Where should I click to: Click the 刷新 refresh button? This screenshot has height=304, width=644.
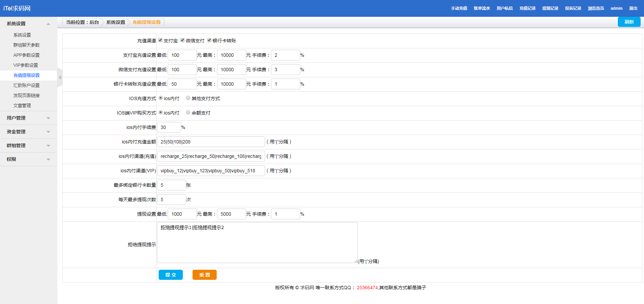[629, 22]
